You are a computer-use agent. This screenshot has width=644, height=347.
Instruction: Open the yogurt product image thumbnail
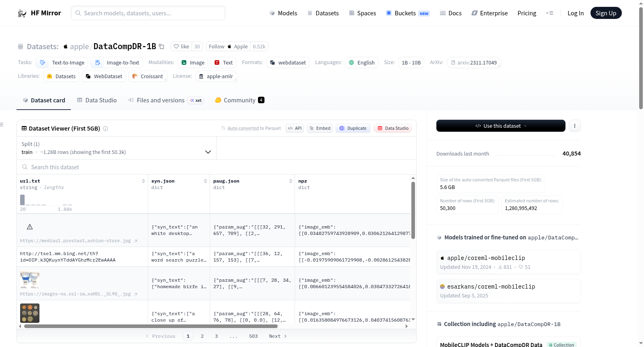pyautogui.click(x=30, y=280)
